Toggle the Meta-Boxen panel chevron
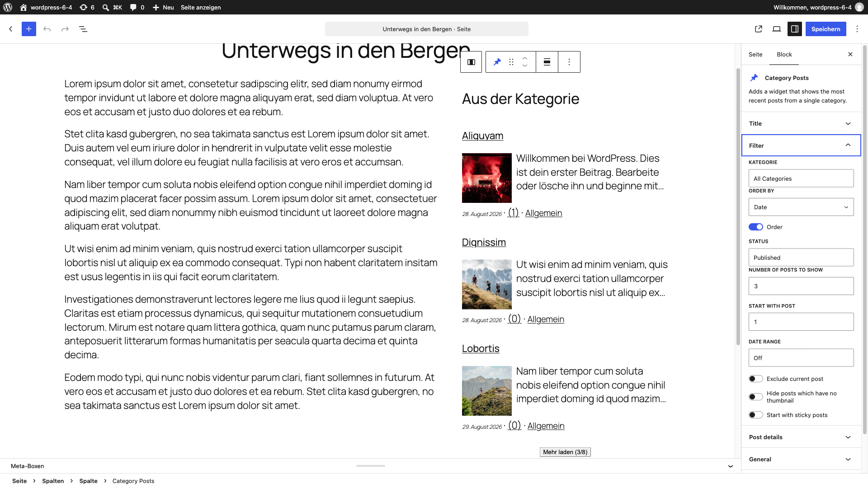 [x=730, y=466]
